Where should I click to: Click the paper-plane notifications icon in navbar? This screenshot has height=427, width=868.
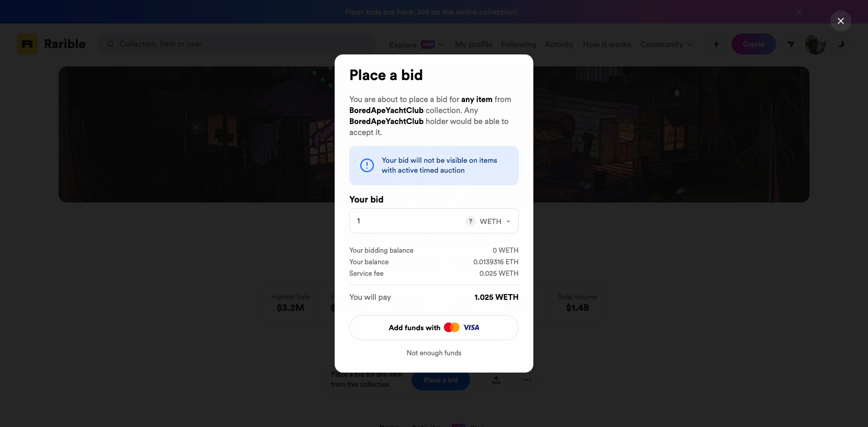coord(791,44)
